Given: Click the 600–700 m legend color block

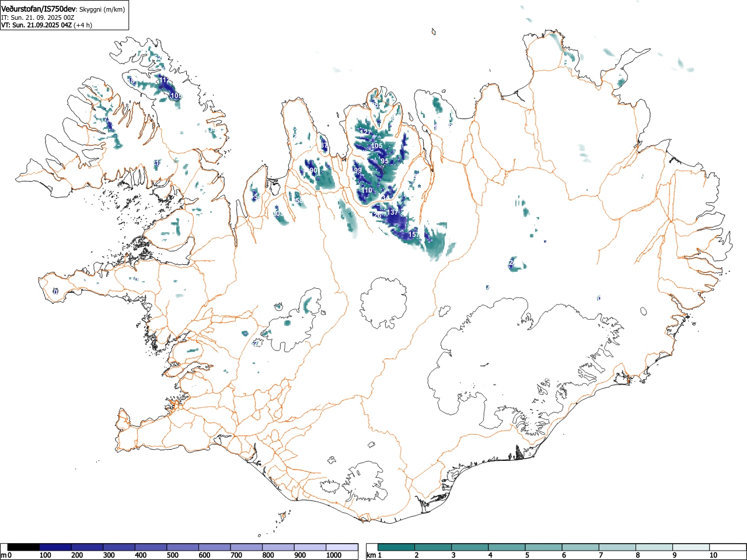Looking at the screenshot, I should [214, 547].
